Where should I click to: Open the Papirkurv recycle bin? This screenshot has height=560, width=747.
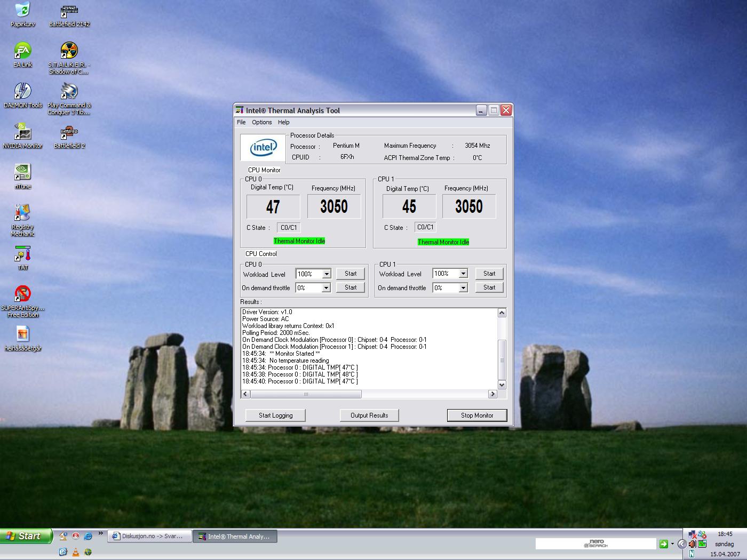point(22,11)
